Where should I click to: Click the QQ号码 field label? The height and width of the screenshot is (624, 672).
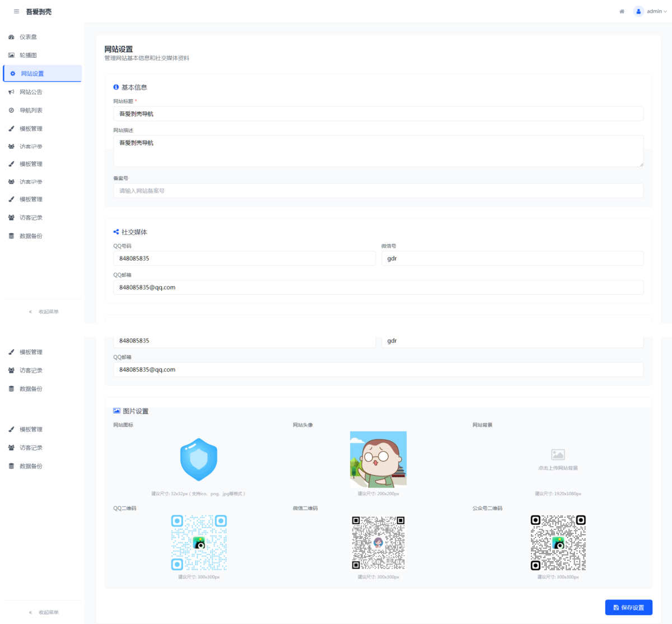point(122,246)
